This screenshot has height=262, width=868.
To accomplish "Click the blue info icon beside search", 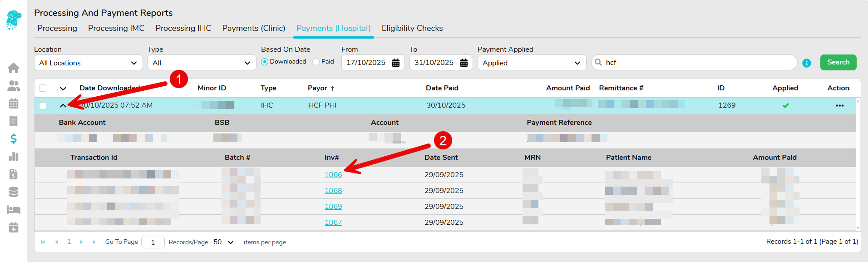I will [x=806, y=63].
